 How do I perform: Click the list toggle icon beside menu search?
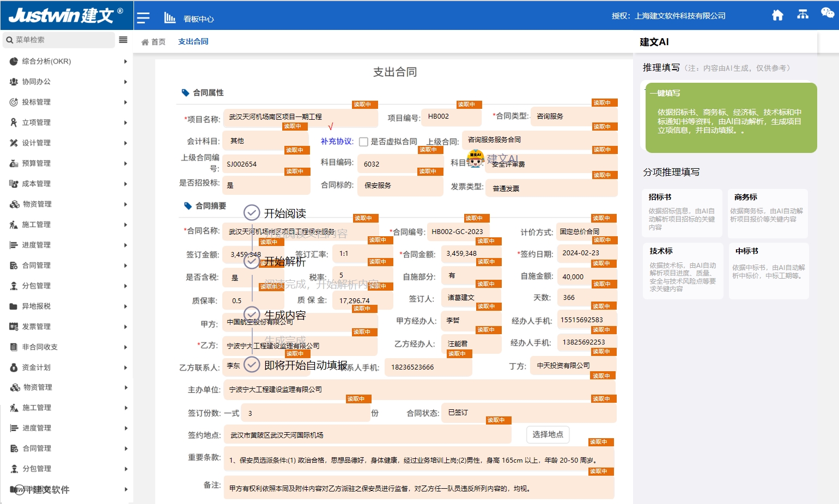point(123,40)
